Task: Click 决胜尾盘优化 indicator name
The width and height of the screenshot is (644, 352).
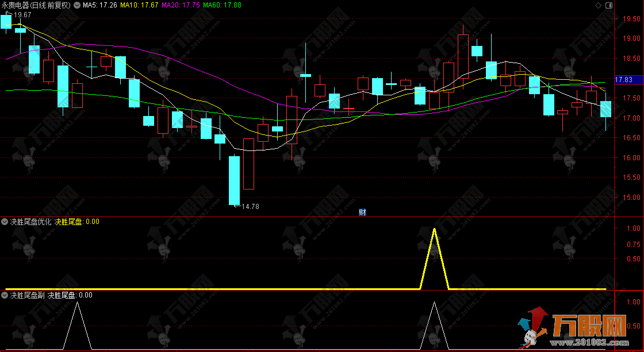Action: pyautogui.click(x=31, y=222)
